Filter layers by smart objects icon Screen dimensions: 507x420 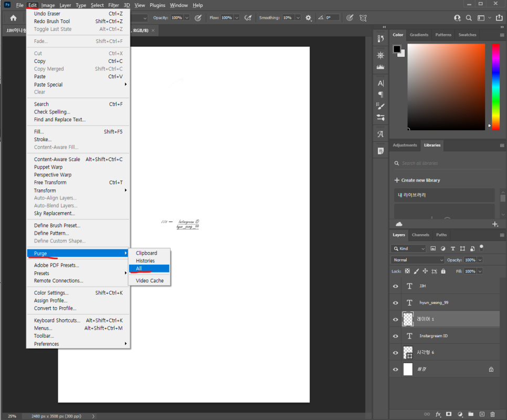point(472,248)
